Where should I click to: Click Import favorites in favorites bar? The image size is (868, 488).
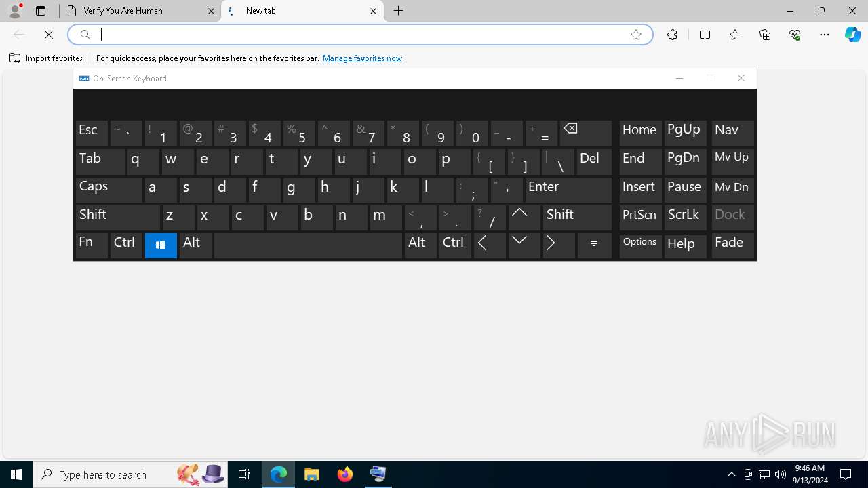pyautogui.click(x=46, y=58)
